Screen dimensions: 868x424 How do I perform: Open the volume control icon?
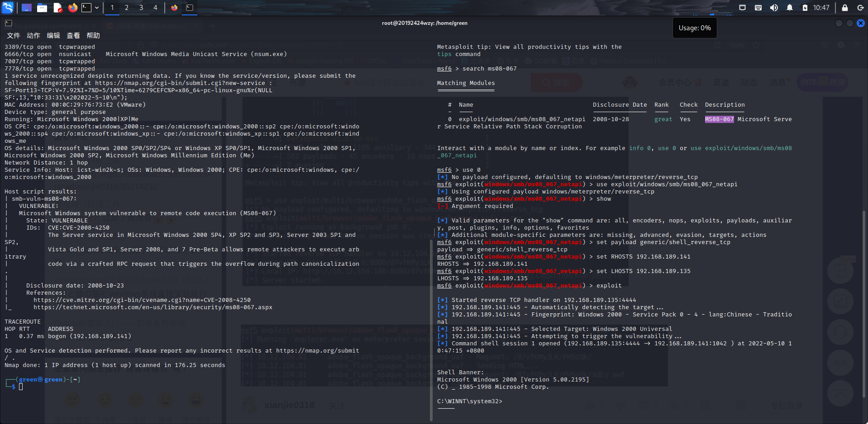pos(774,8)
